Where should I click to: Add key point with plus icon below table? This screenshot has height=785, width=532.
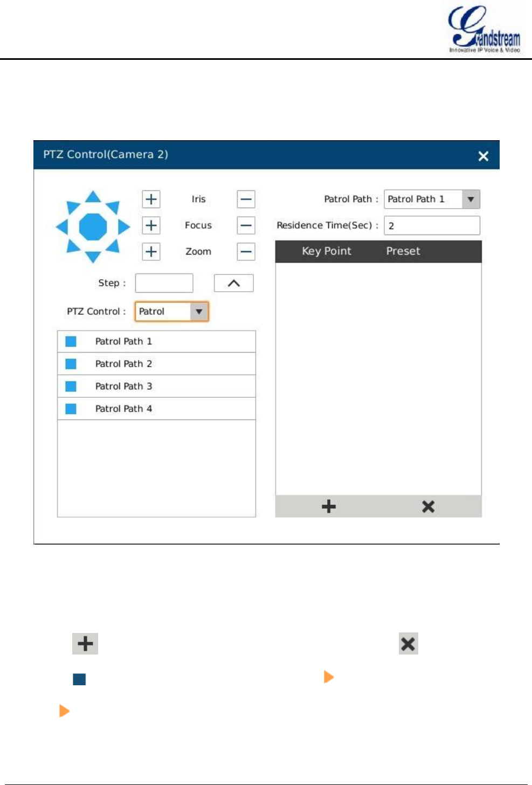[328, 506]
